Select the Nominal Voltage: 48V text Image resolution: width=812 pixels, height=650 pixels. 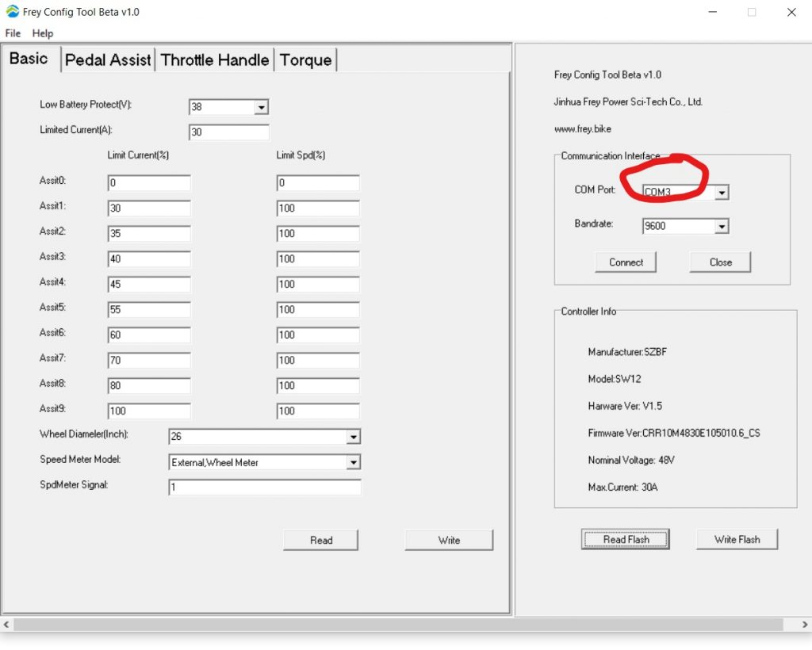[x=630, y=460]
